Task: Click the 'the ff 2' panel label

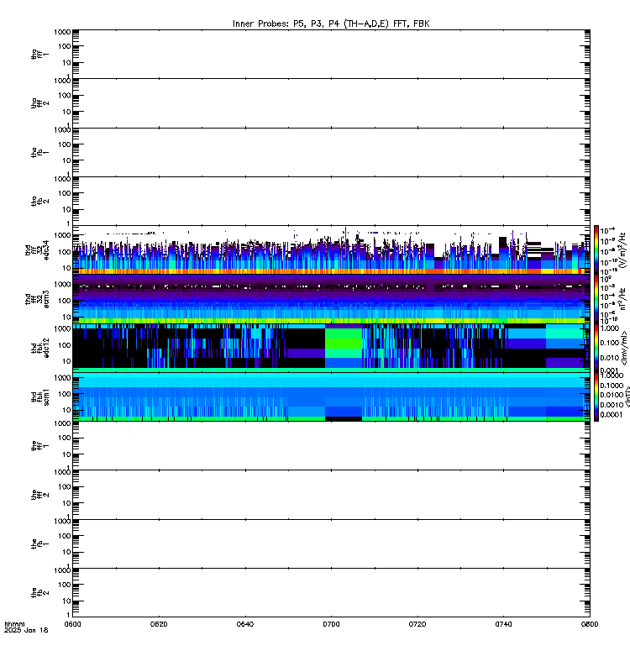Action: pyautogui.click(x=39, y=495)
